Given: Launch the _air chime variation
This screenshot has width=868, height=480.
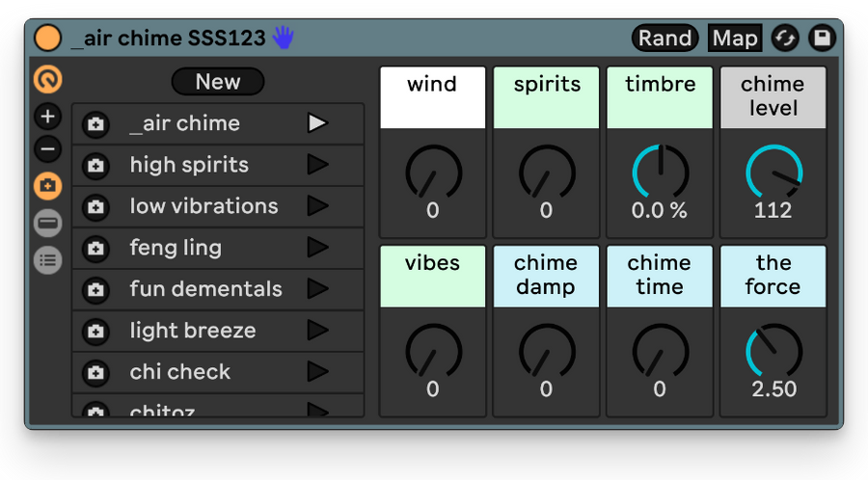Looking at the screenshot, I should click(x=317, y=123).
